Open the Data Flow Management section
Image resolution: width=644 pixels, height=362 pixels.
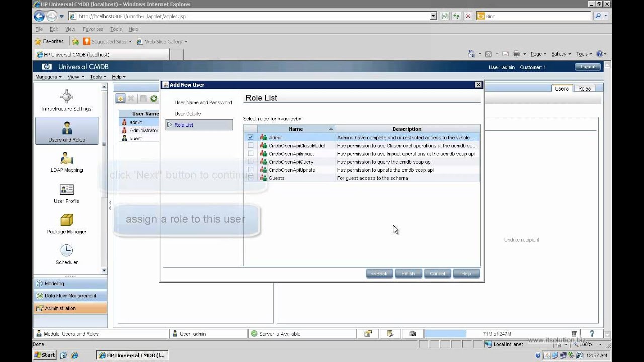tap(70, 296)
